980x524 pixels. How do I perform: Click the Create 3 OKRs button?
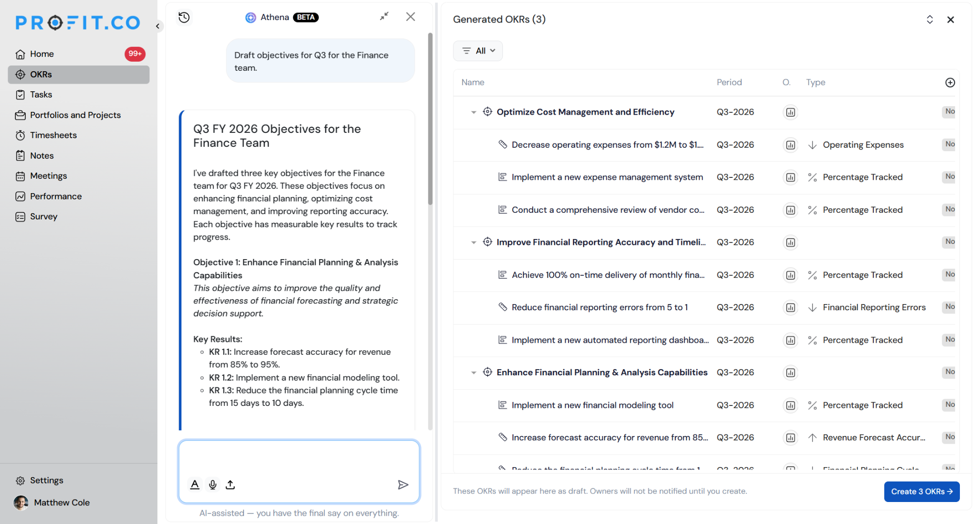click(x=922, y=491)
